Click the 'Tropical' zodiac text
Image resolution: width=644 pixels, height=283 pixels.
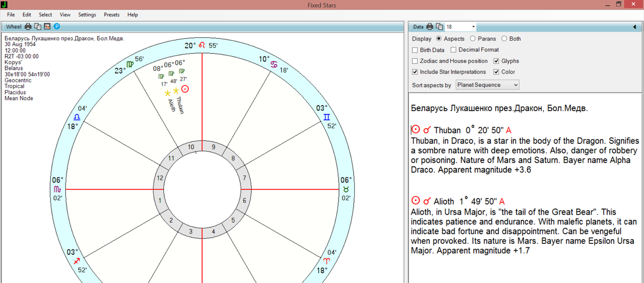pos(14,86)
